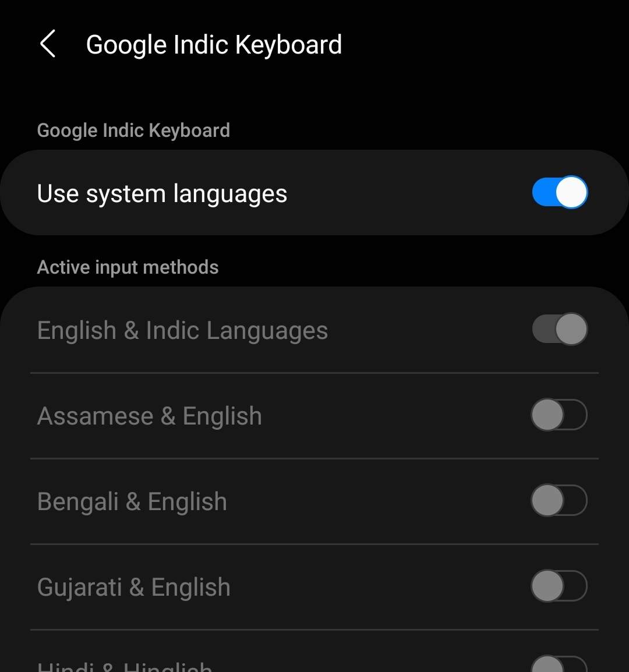This screenshot has height=672, width=629.
Task: Click the divider line below English & Indic Languages
Action: [314, 373]
